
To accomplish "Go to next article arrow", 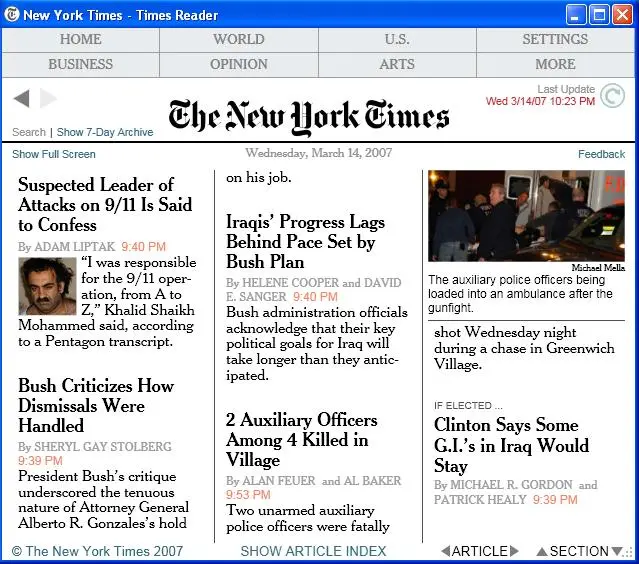I will coord(514,551).
